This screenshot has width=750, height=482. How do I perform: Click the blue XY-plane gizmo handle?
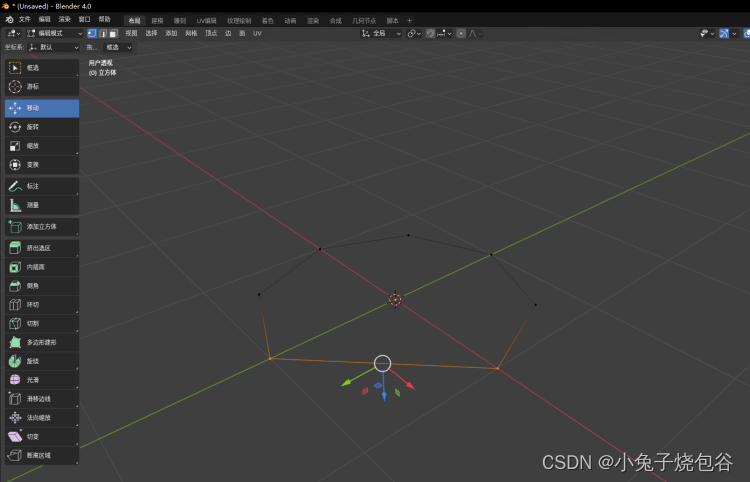pos(378,385)
